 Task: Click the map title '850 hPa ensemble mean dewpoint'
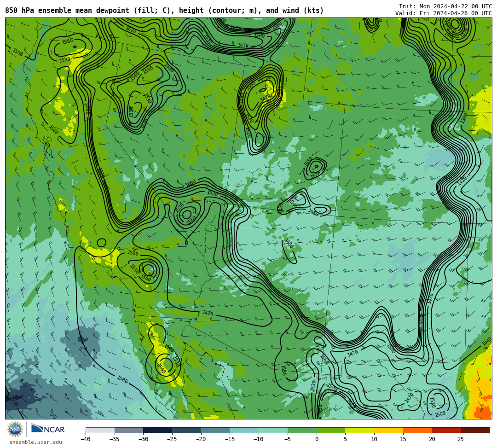(67, 11)
